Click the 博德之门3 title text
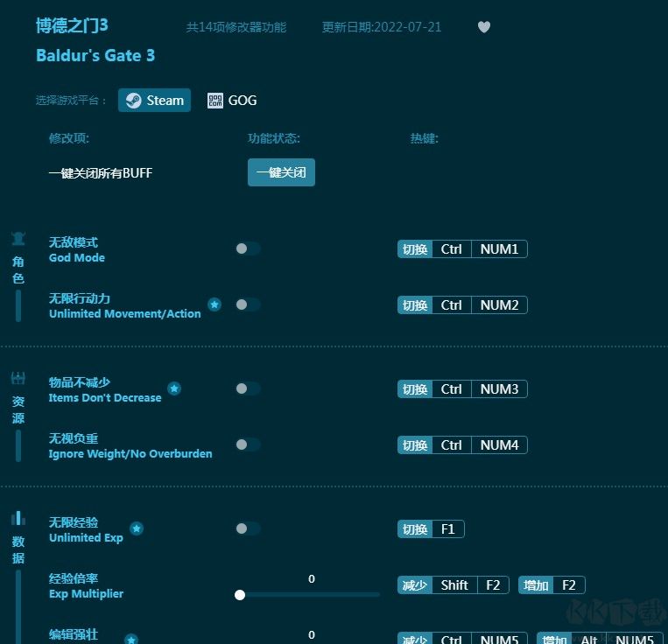668x644 pixels. pyautogui.click(x=72, y=25)
